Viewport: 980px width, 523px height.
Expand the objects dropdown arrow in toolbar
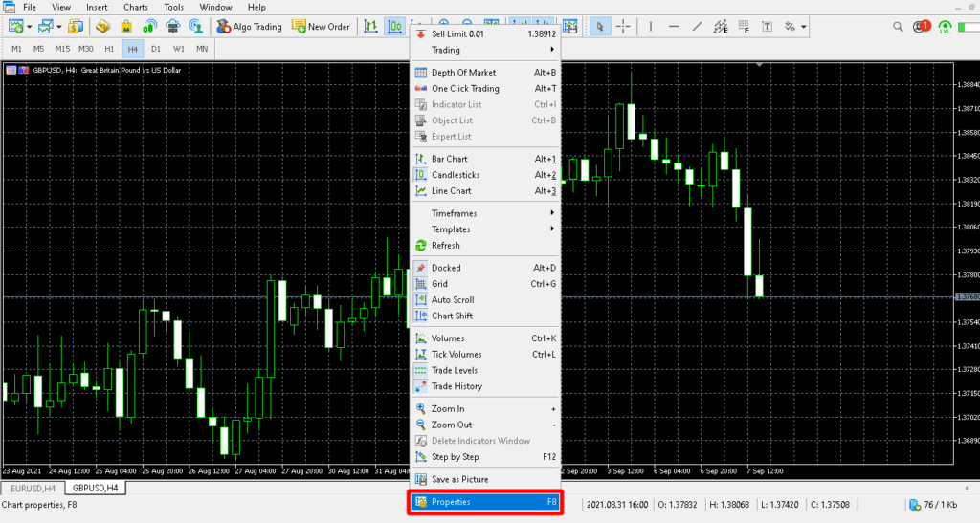[x=804, y=27]
